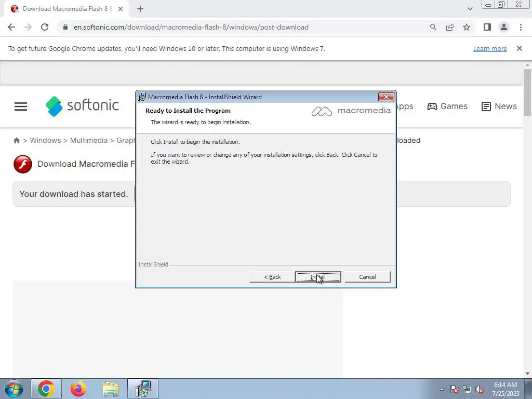
Task: Open a new browser tab
Action: [x=140, y=9]
